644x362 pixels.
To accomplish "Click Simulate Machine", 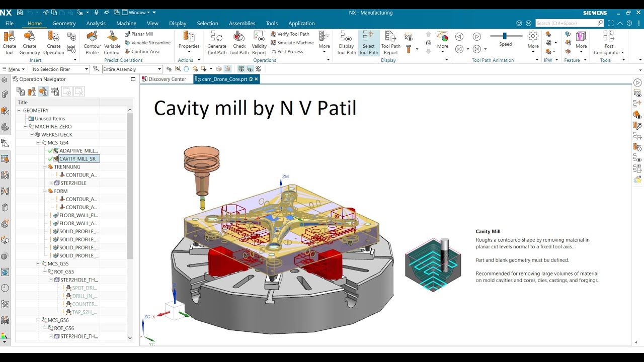I will [x=292, y=43].
